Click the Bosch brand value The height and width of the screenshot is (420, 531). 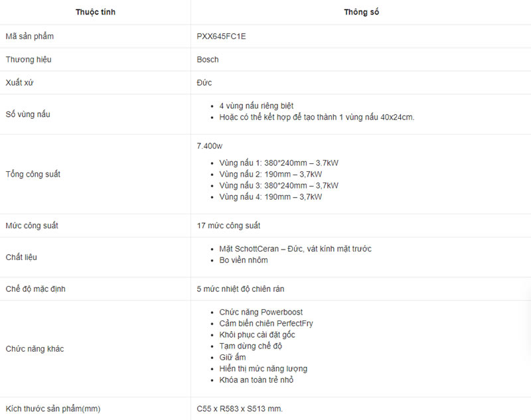click(x=208, y=60)
